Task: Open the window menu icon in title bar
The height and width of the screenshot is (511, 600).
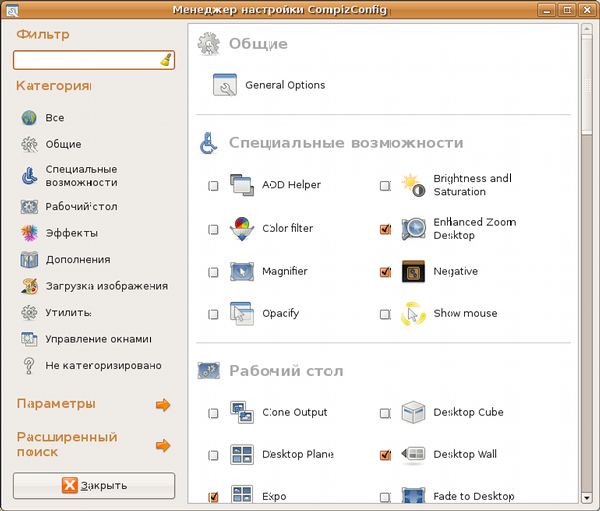Action: coord(12,10)
